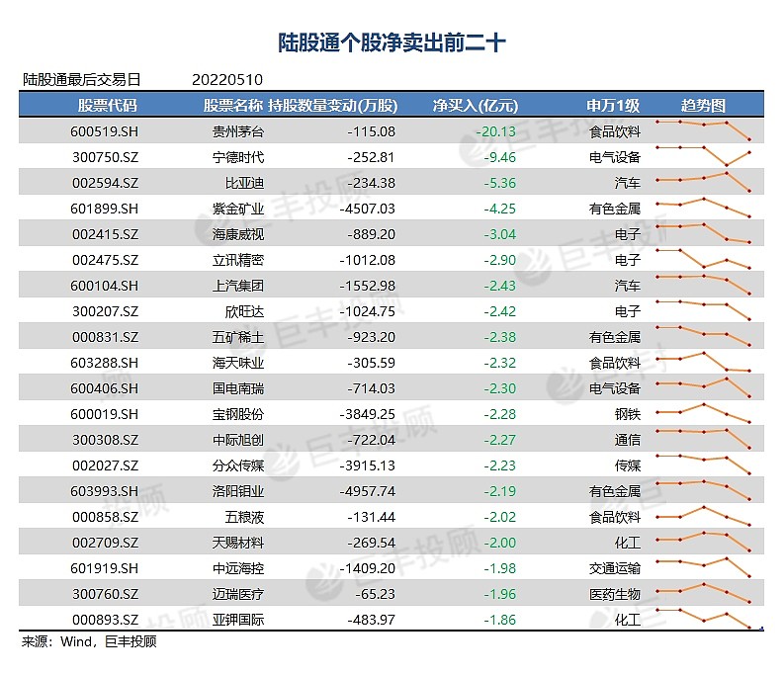This screenshot has width=784, height=675.
Task: Click the 申万1级 column header
Action: pos(613,106)
